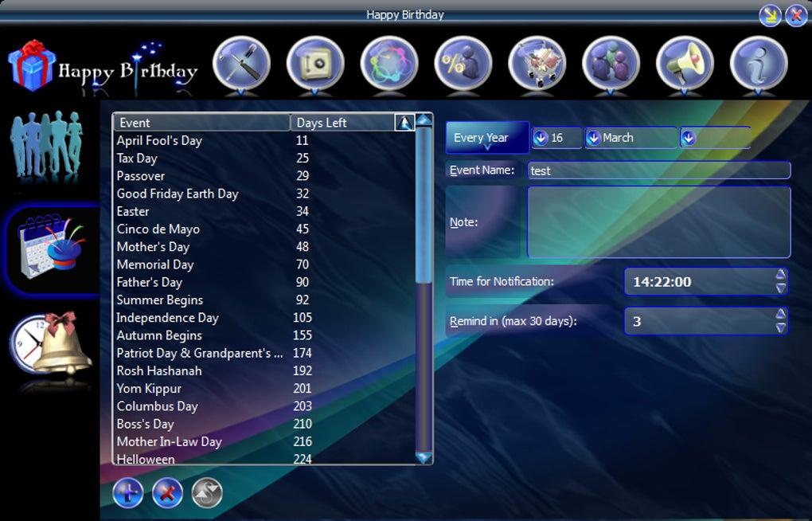Select the 'Good Friday Earth Day' row
812x521 pixels.
[264, 194]
